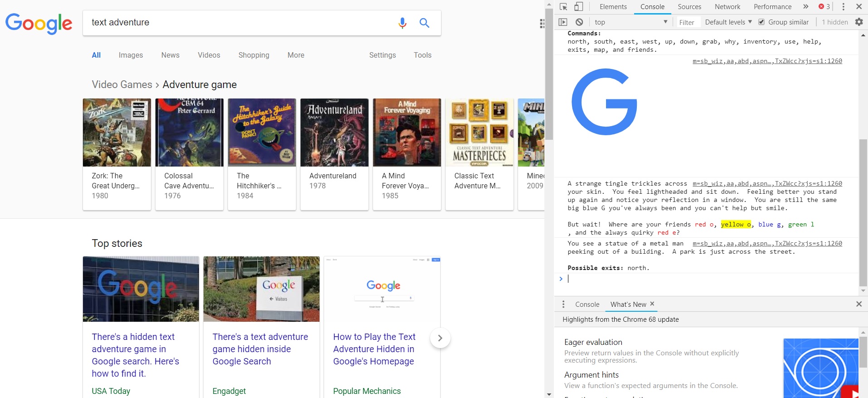Image resolution: width=868 pixels, height=398 pixels.
Task: Close the DevTools drawer panel
Action: point(858,305)
